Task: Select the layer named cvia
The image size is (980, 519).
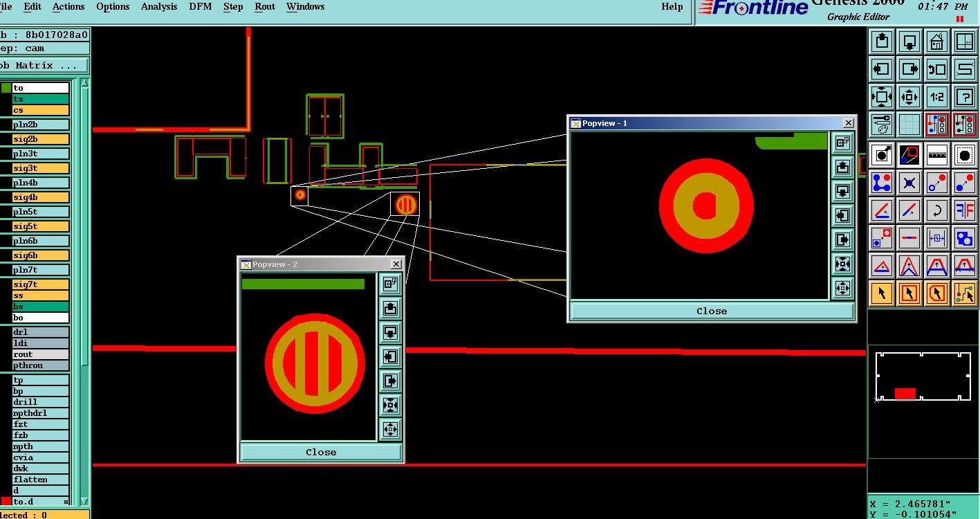Action: pyautogui.click(x=41, y=457)
